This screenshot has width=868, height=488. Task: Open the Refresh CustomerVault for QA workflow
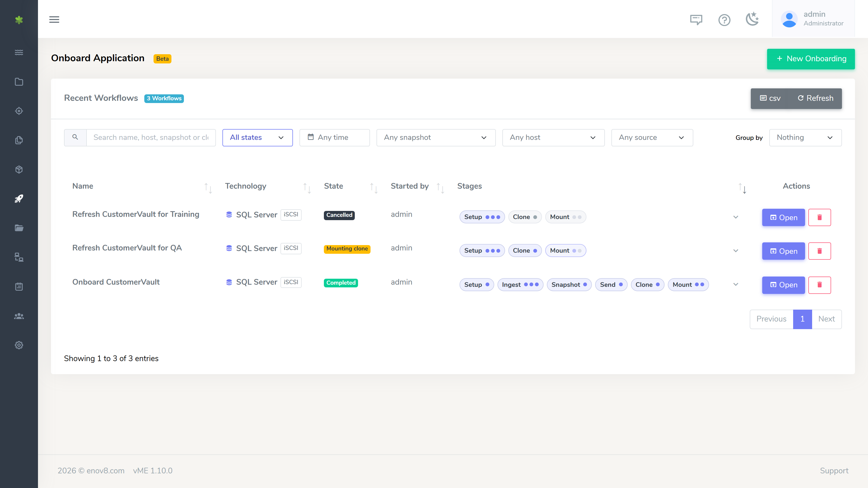tap(783, 251)
